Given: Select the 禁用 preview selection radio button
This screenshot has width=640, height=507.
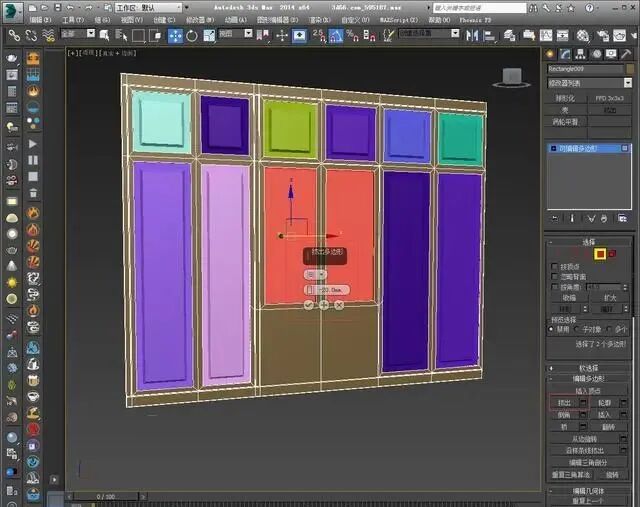Looking at the screenshot, I should 551,329.
